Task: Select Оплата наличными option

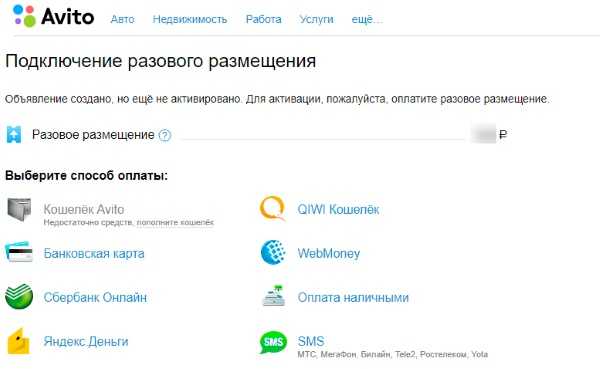Action: coord(353,297)
